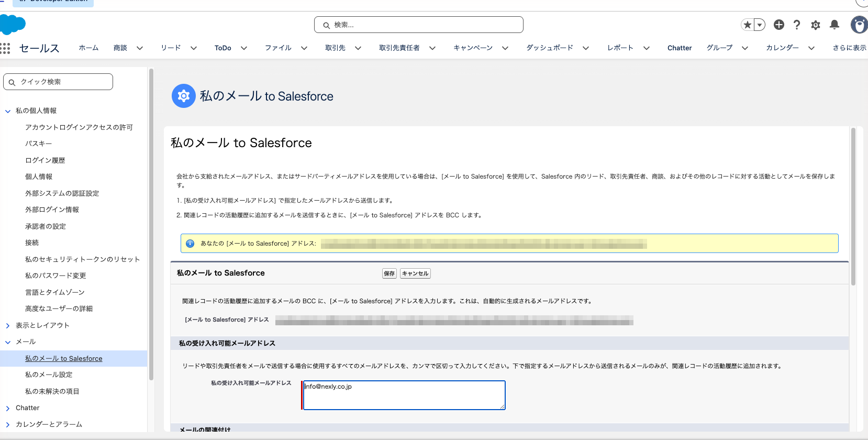Click the info icon in the yellow banner
Screen dimensions: 868x440
(190, 244)
